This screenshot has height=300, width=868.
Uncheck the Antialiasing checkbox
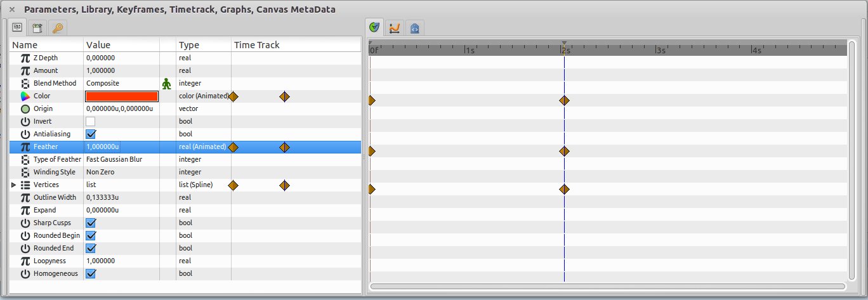click(x=91, y=134)
